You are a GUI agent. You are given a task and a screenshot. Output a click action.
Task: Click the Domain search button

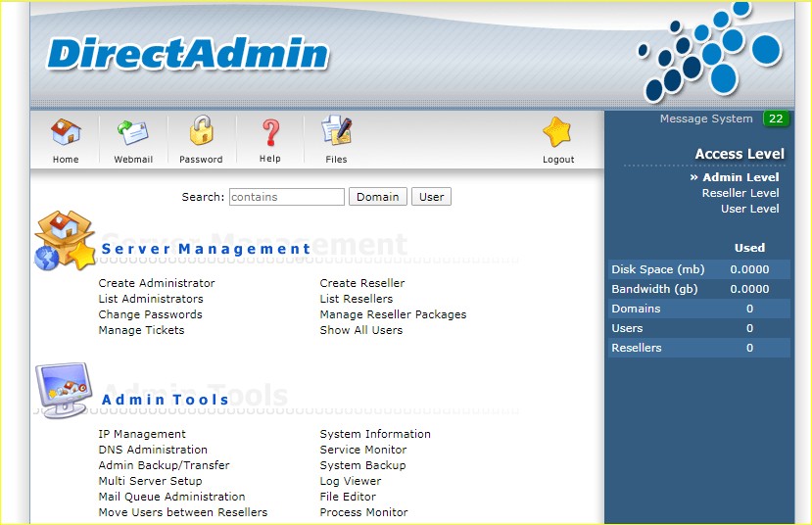coord(377,197)
